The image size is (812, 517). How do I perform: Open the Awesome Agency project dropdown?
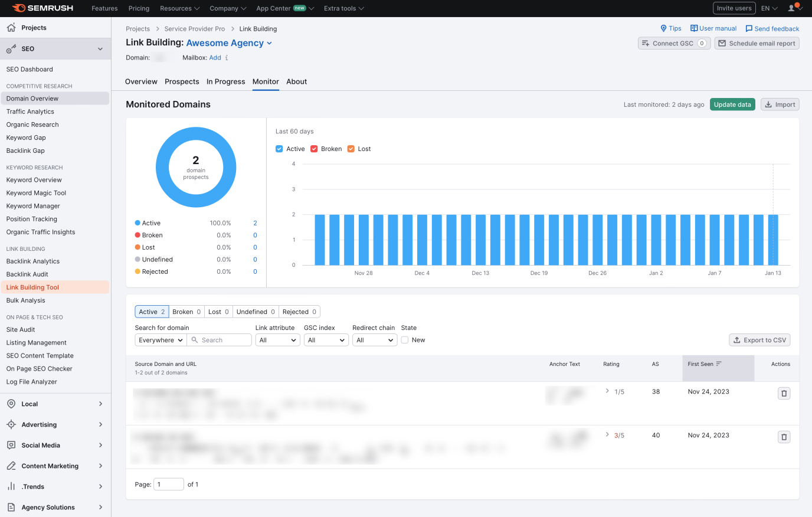coord(229,43)
